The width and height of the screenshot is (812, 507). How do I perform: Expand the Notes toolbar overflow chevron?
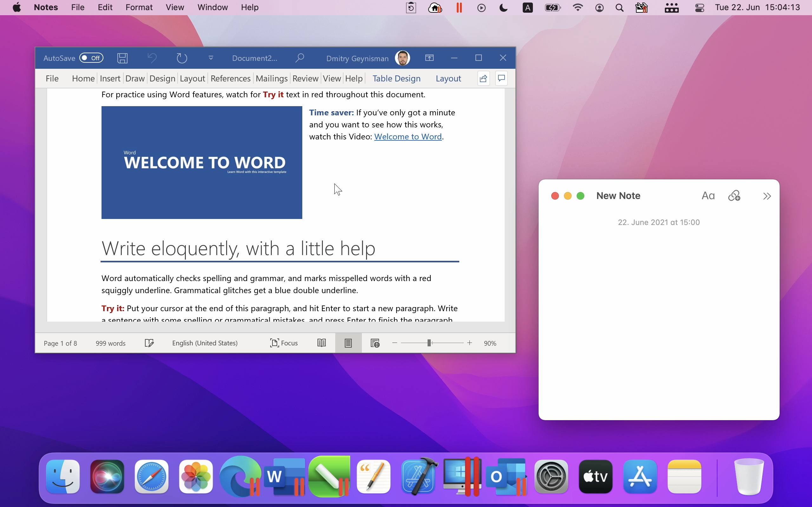767,196
